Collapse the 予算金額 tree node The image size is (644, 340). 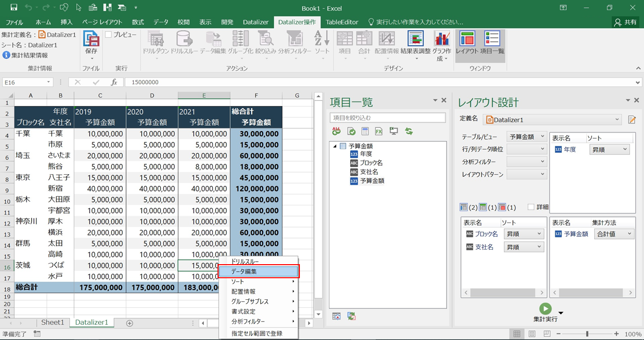(335, 146)
